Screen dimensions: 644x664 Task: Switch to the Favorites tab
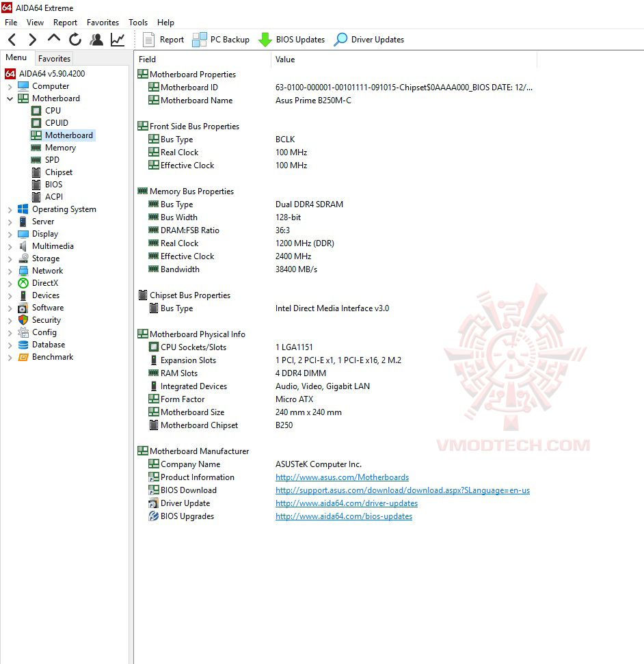coord(54,58)
